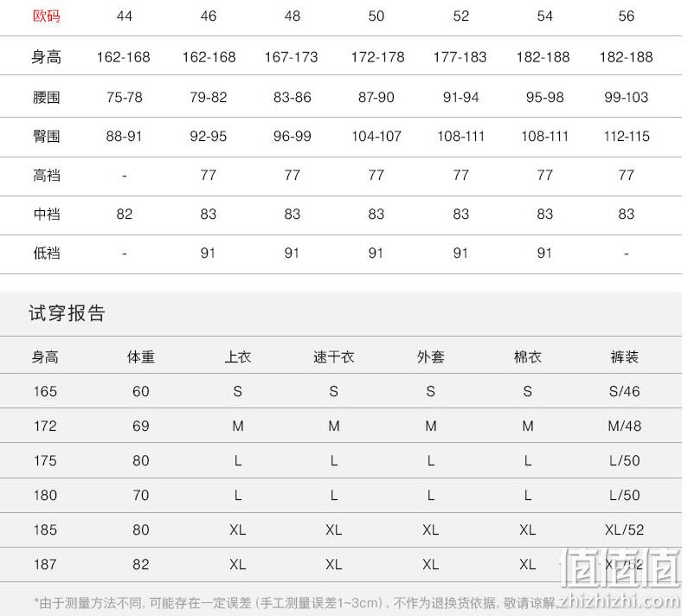Click the S/46 pants size
Screen dimensions: 688x616
click(x=624, y=391)
